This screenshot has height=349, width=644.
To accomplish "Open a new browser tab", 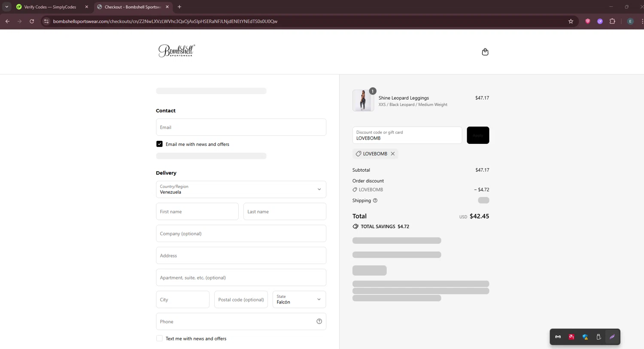I will pos(179,7).
